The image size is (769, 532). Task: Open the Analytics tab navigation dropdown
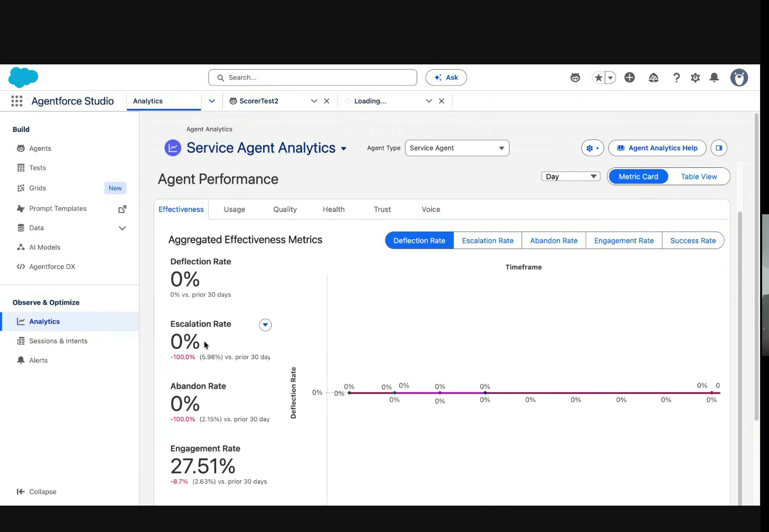[x=212, y=101]
